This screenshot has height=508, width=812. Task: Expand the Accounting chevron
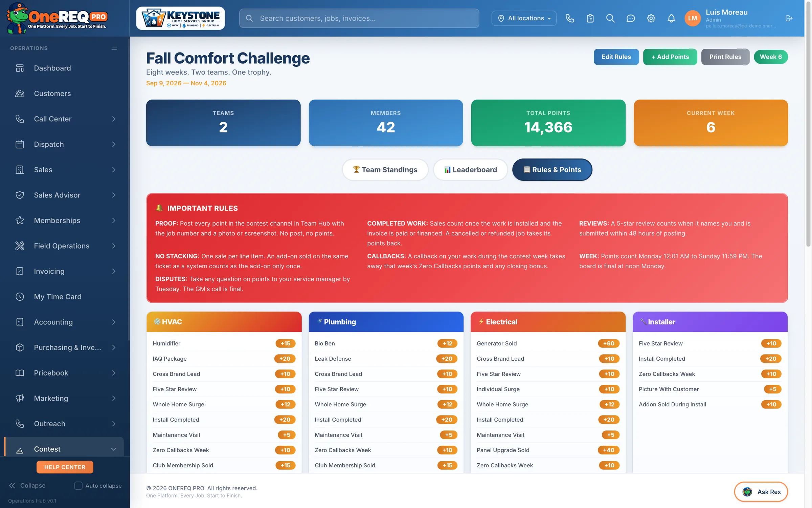(114, 322)
